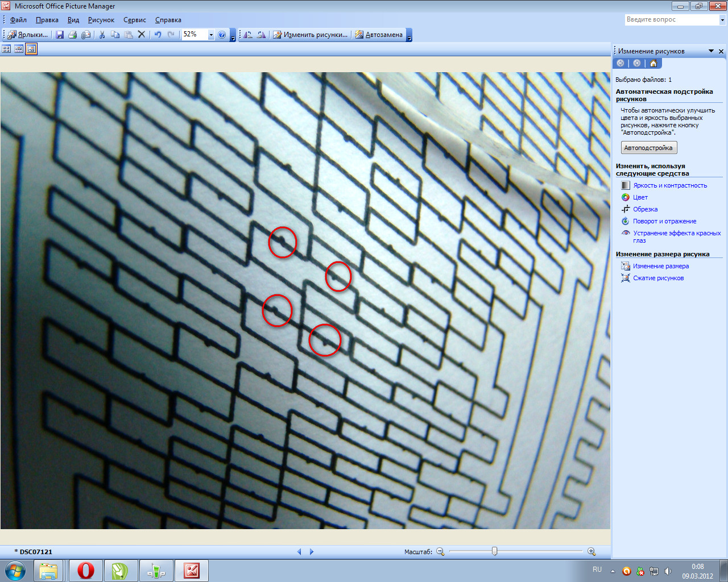728x582 pixels.
Task: Switch to filmstrip view
Action: [x=19, y=49]
